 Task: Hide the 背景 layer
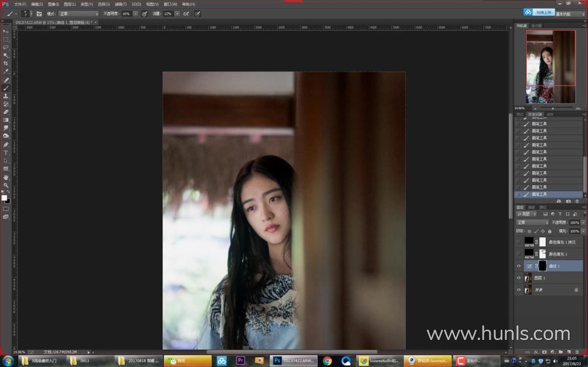[x=519, y=290]
